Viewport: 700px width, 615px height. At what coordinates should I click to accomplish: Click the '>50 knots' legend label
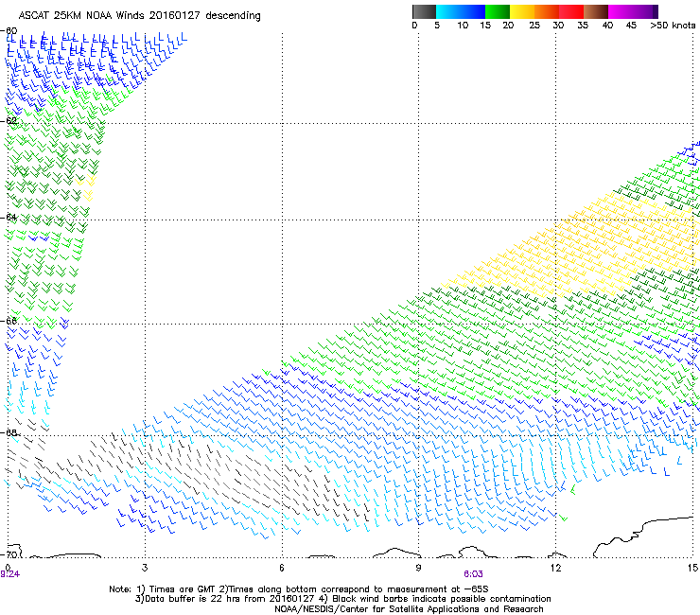[673, 26]
